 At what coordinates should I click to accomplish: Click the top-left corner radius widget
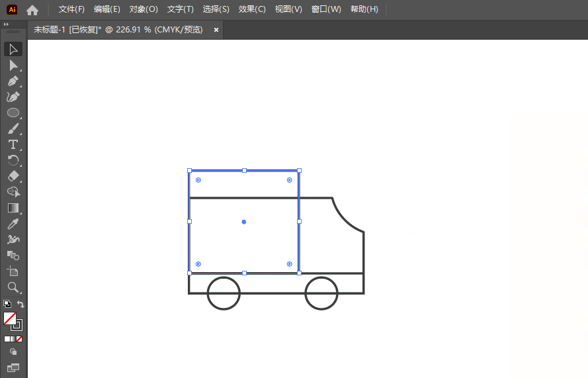click(198, 180)
